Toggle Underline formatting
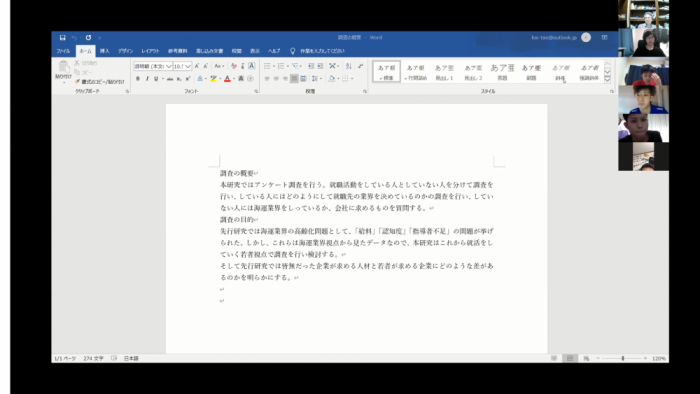Viewport: 700px width, 394px height. tap(156, 79)
